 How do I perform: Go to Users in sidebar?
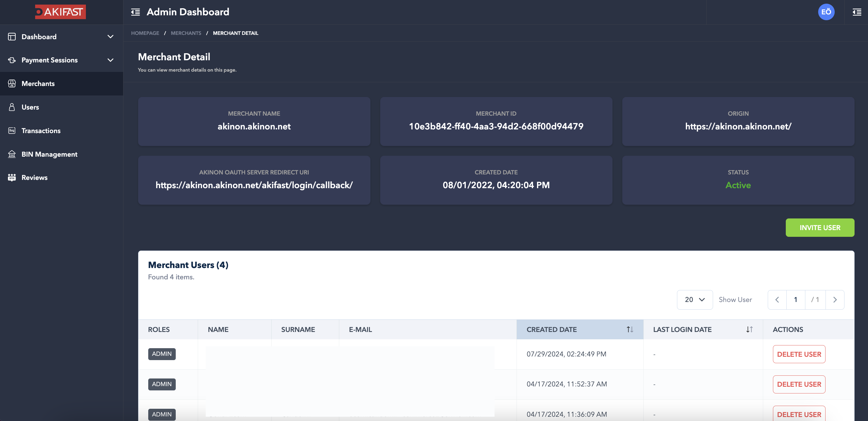tap(30, 107)
